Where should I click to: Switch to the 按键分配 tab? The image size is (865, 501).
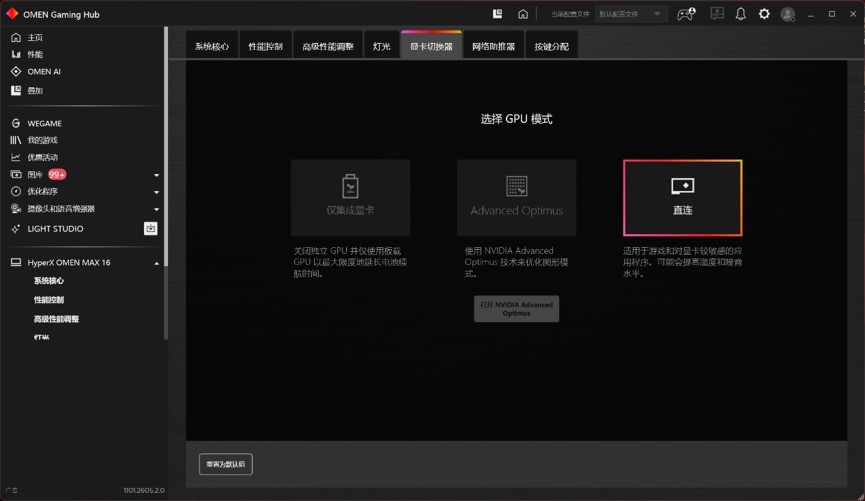coord(551,46)
